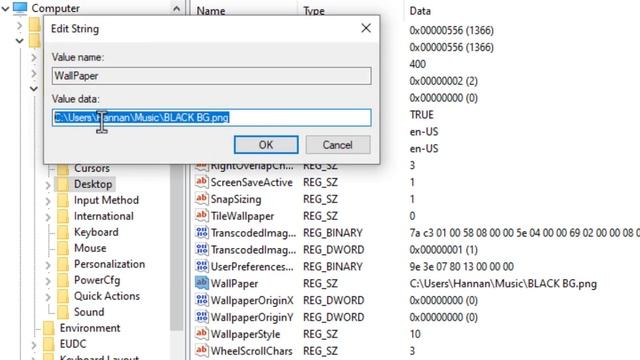Expand the Desktop key
Screen dimensions: 640x360
click(x=48, y=185)
